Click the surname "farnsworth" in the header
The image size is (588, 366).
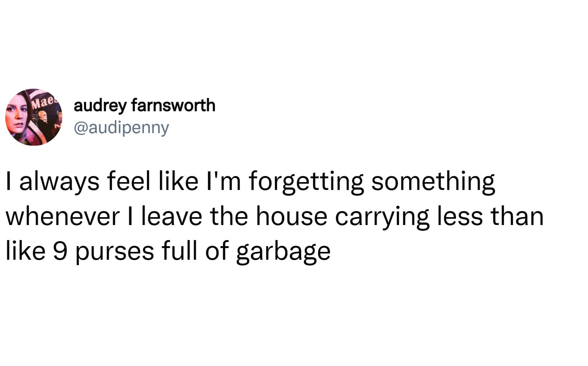click(x=173, y=106)
